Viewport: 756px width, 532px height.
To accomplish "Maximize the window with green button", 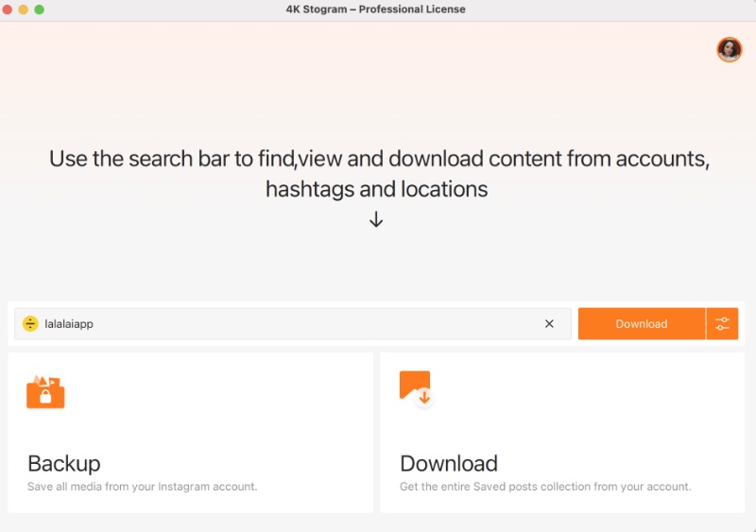I will click(39, 9).
